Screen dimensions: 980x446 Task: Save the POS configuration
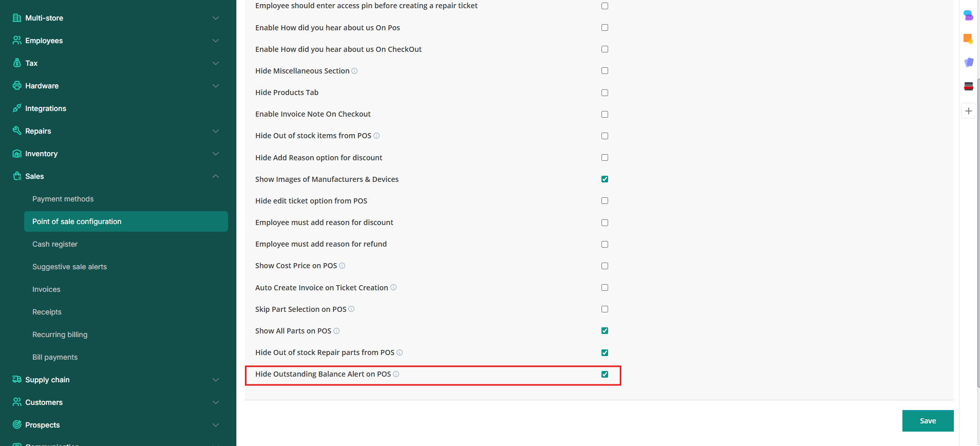(928, 421)
